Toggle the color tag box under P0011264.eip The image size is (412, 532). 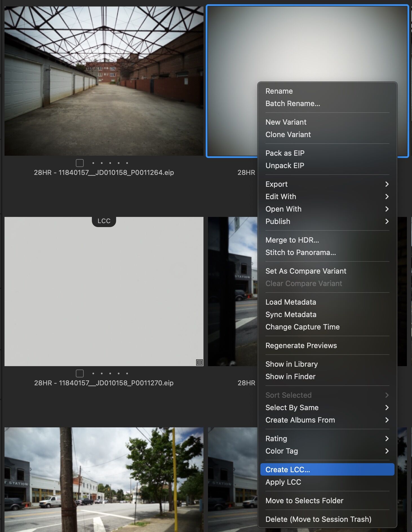[80, 163]
